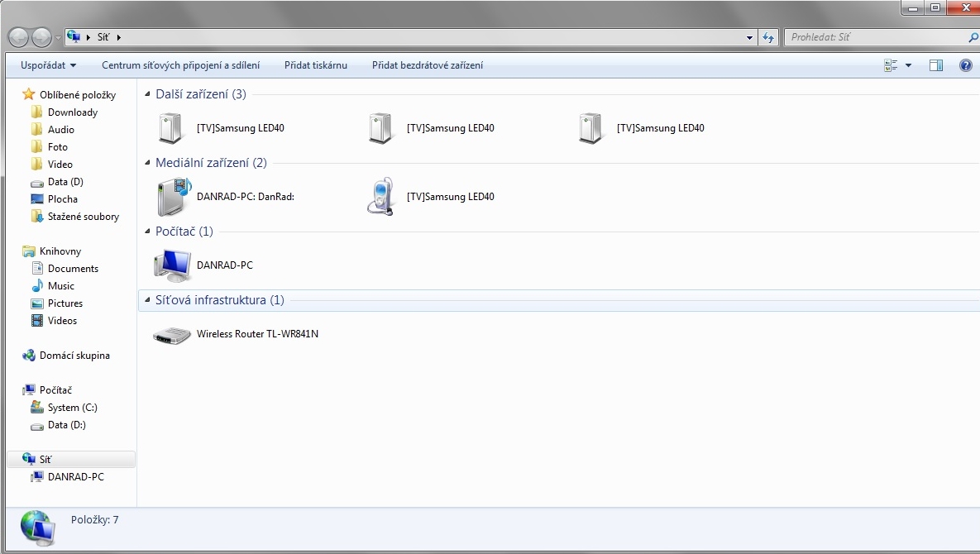Select Downloady folder in favorites

72,112
